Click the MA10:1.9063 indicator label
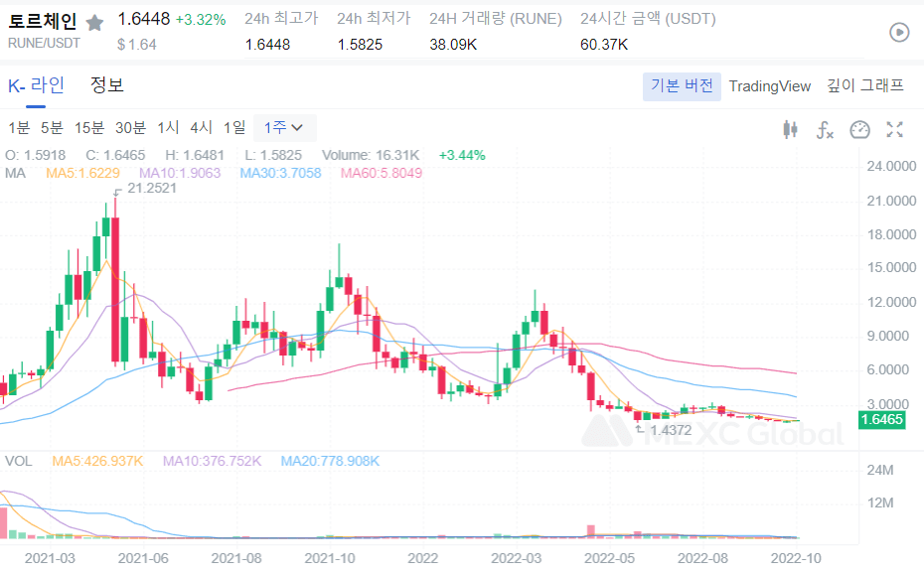The image size is (924, 573). point(180,173)
